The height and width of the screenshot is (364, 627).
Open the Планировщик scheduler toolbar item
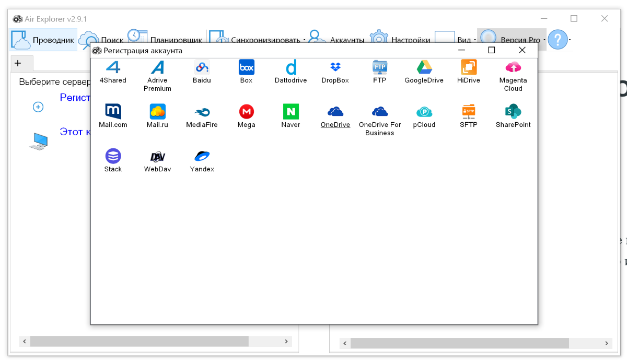165,40
